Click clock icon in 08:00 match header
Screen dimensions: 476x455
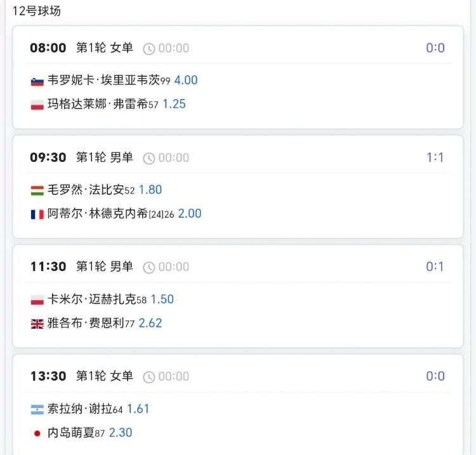pos(149,49)
